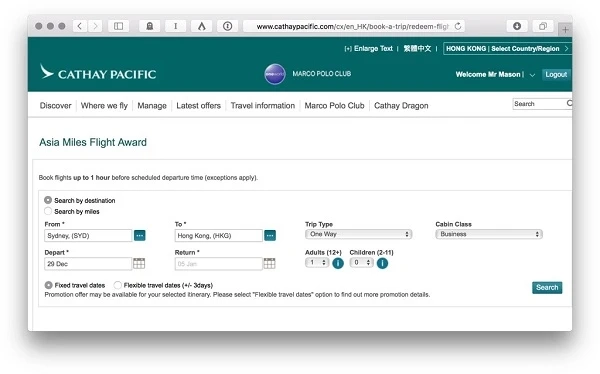600x374 pixels.
Task: Click the ghost extension icon in toolbar
Action: coord(150,26)
